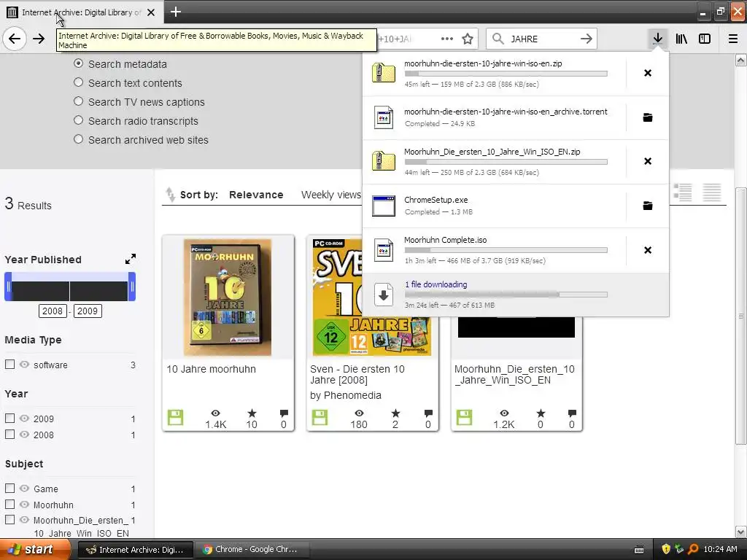747x560 pixels.
Task: Open the 10 Jahre moorhuhn title link
Action: (x=211, y=369)
